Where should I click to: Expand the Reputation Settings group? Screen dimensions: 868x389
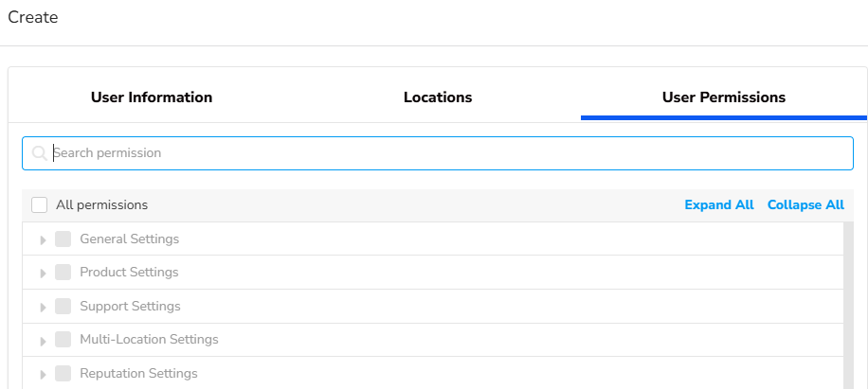(x=43, y=375)
